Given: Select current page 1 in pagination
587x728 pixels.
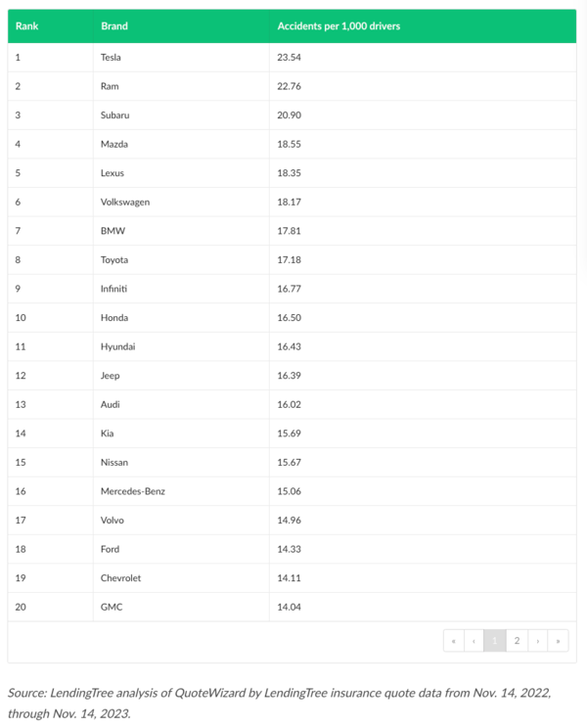Looking at the screenshot, I should coord(495,641).
